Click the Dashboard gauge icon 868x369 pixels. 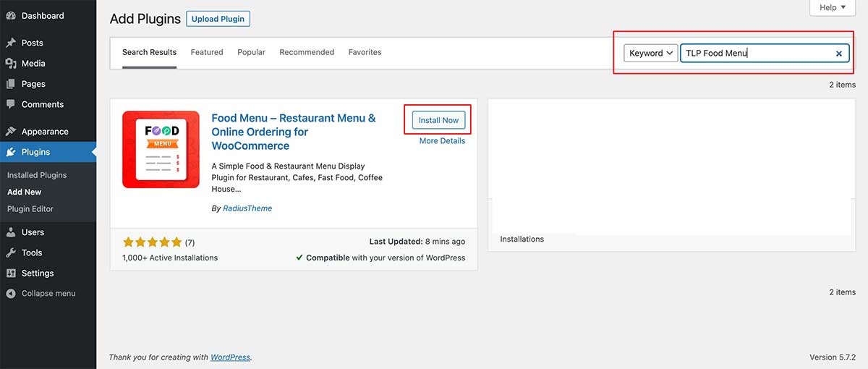11,16
